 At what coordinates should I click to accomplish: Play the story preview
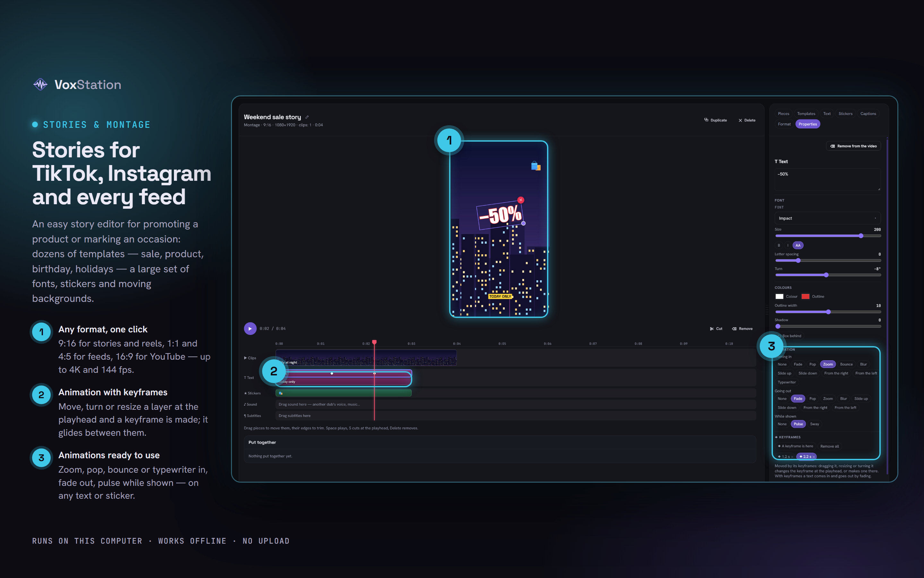pos(250,328)
